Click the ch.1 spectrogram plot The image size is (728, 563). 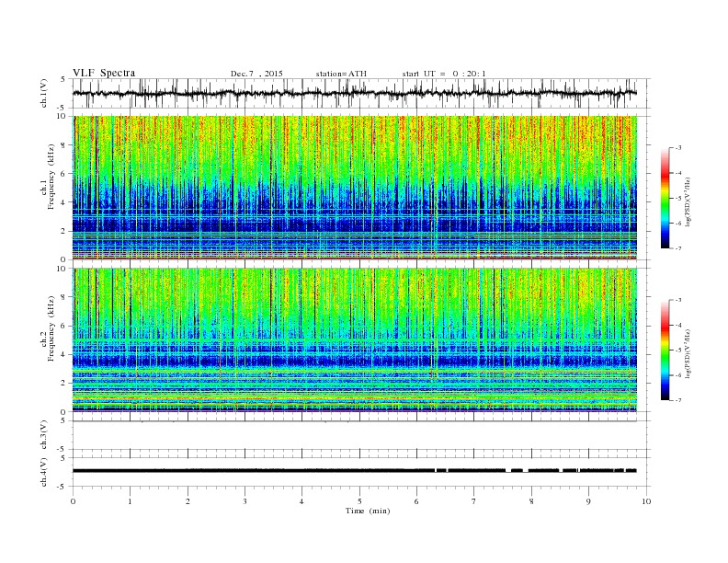coord(355,188)
